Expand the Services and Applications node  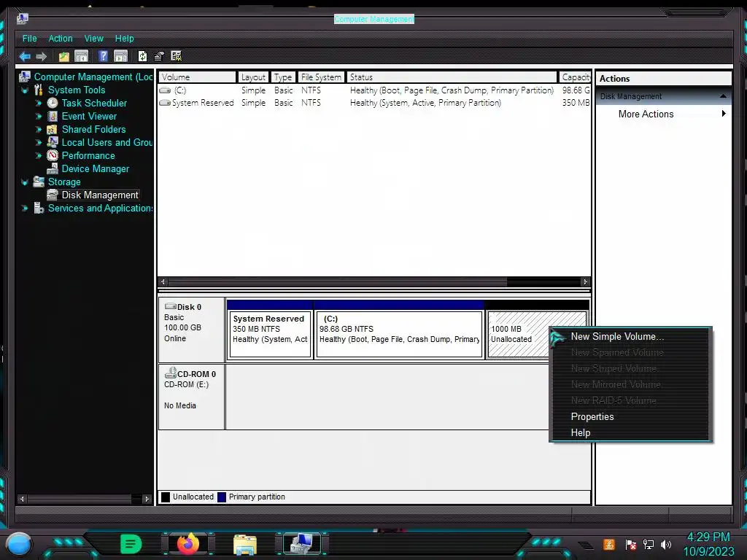[25, 208]
